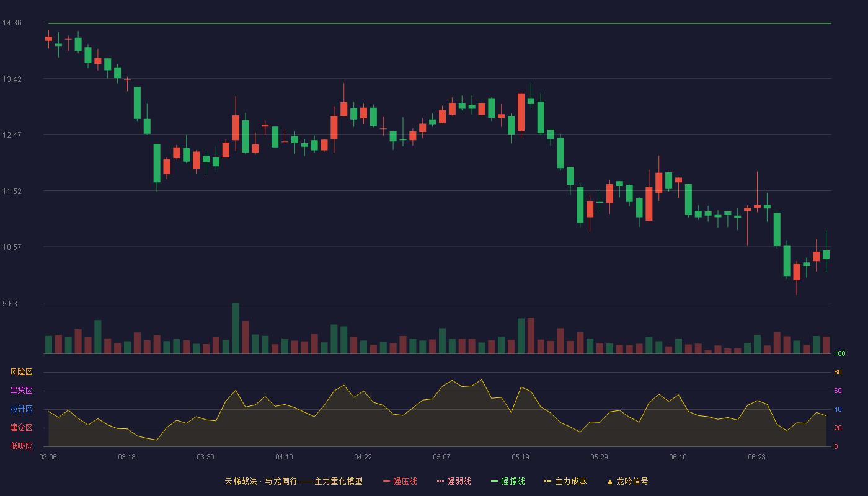The image size is (868, 496).
Task: Click the 06-10 date label
Action: 678,457
